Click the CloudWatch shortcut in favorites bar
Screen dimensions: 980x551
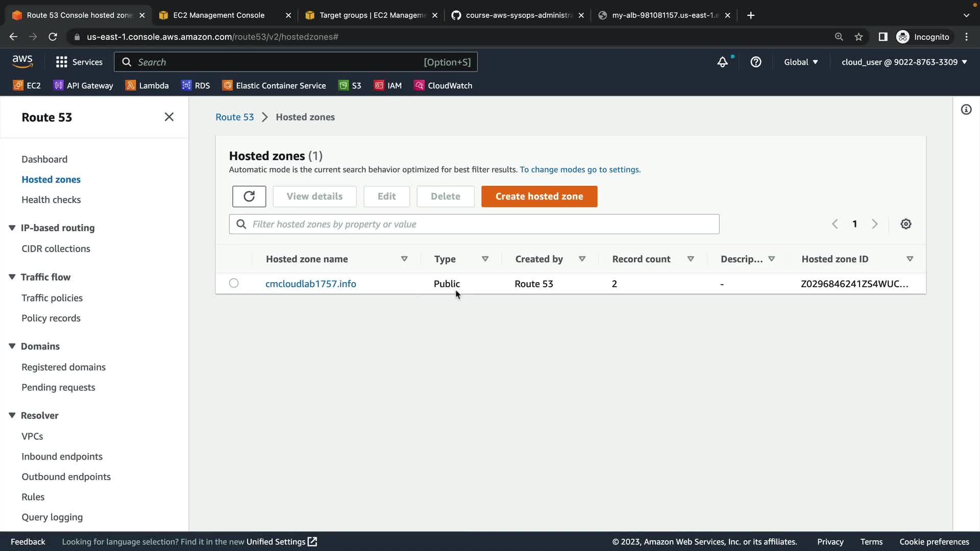443,86
